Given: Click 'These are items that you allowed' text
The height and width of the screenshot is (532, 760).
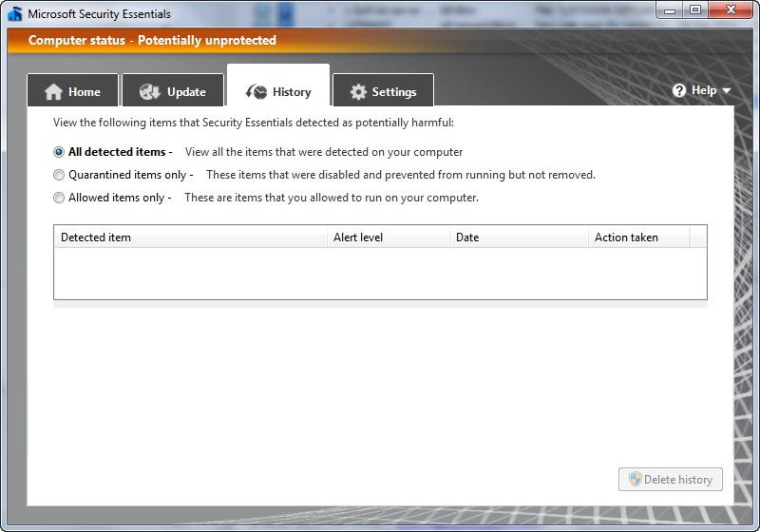Looking at the screenshot, I should [x=332, y=198].
